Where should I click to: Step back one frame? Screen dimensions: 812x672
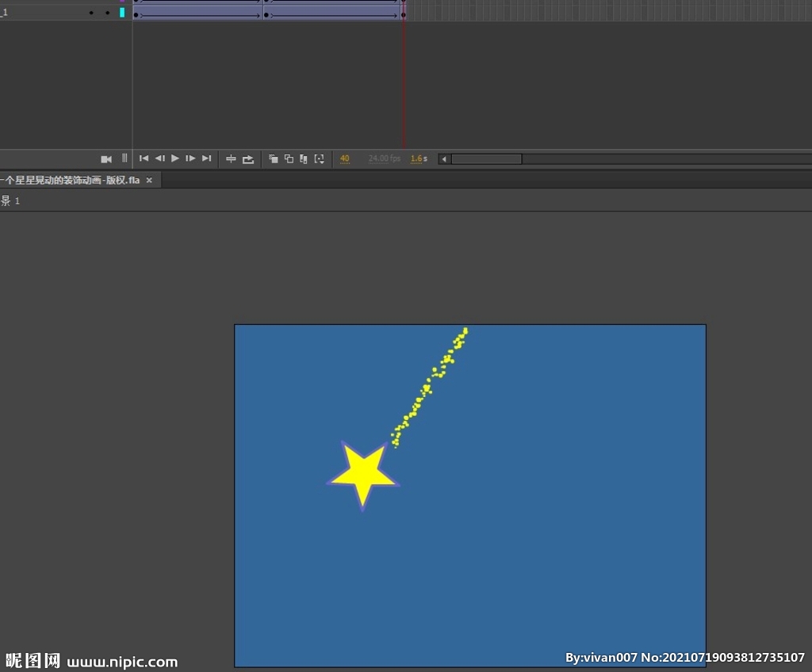coord(160,158)
